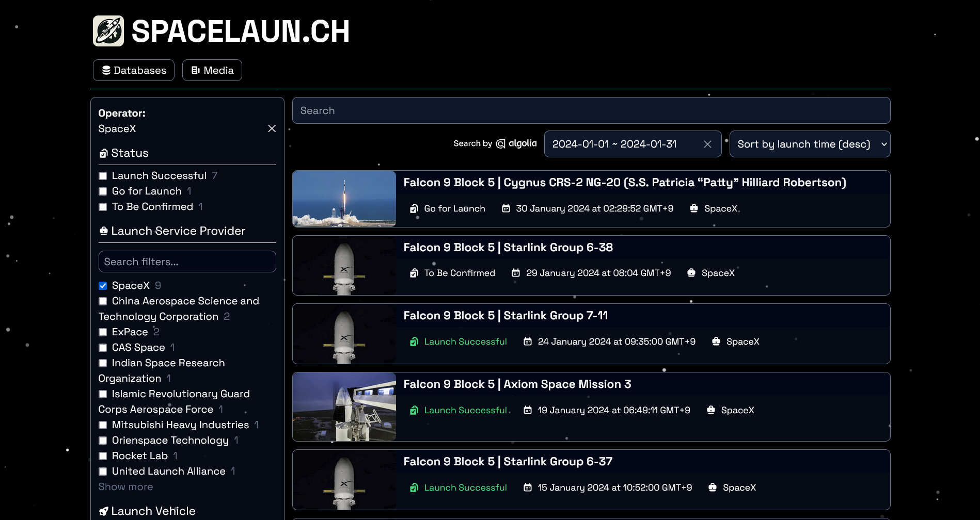Click the status icon beside To Be Confirmed
Image resolution: width=980 pixels, height=520 pixels.
tap(414, 273)
